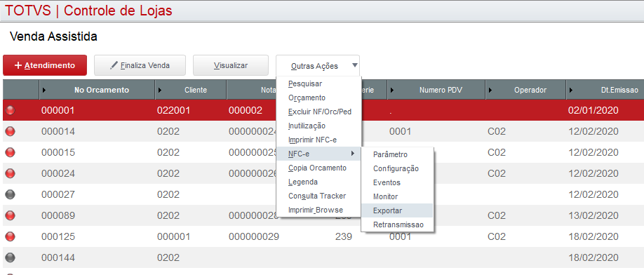Click the red status icon of row 000014

pyautogui.click(x=11, y=131)
